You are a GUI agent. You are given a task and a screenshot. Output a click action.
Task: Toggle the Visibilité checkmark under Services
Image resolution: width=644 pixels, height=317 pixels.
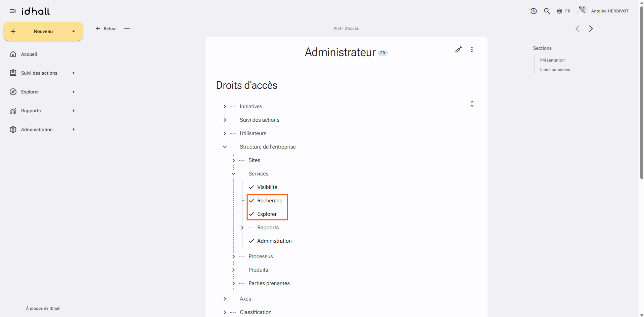[251, 187]
